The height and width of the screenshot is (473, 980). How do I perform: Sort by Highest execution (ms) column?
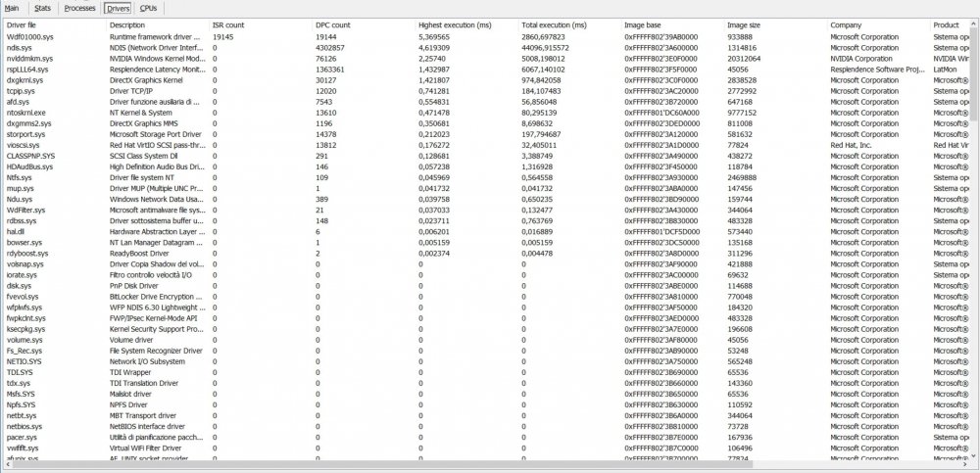pyautogui.click(x=467, y=25)
